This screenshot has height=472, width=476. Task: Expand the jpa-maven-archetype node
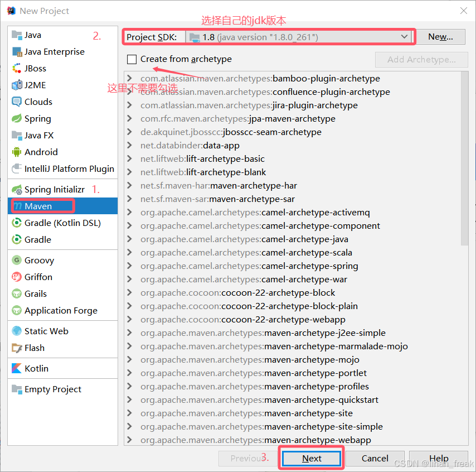point(130,118)
